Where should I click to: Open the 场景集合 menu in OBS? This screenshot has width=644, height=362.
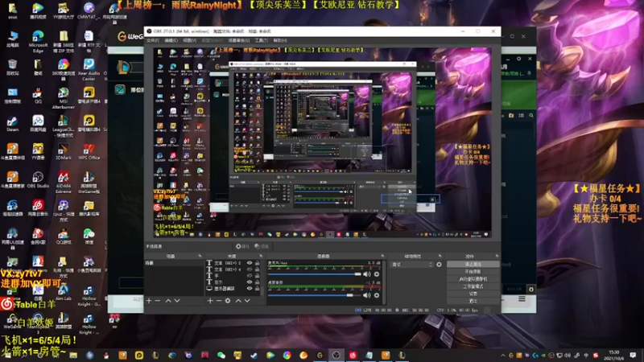pos(238,41)
